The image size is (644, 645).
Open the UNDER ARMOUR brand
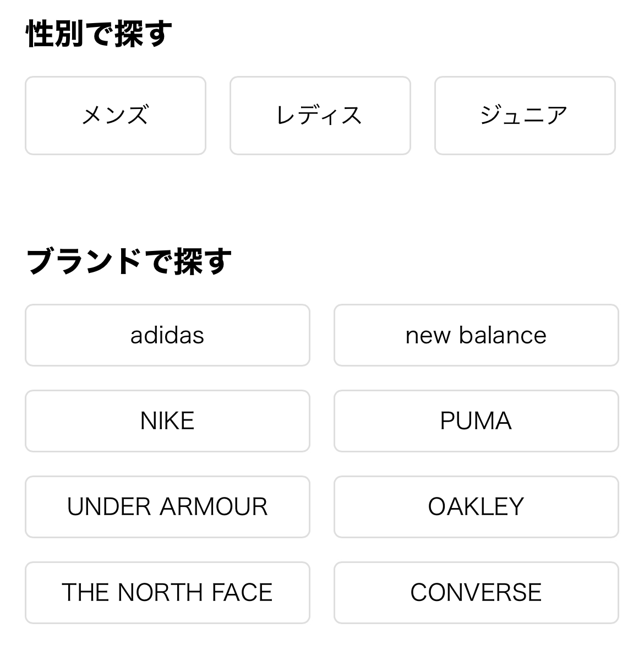pos(167,507)
